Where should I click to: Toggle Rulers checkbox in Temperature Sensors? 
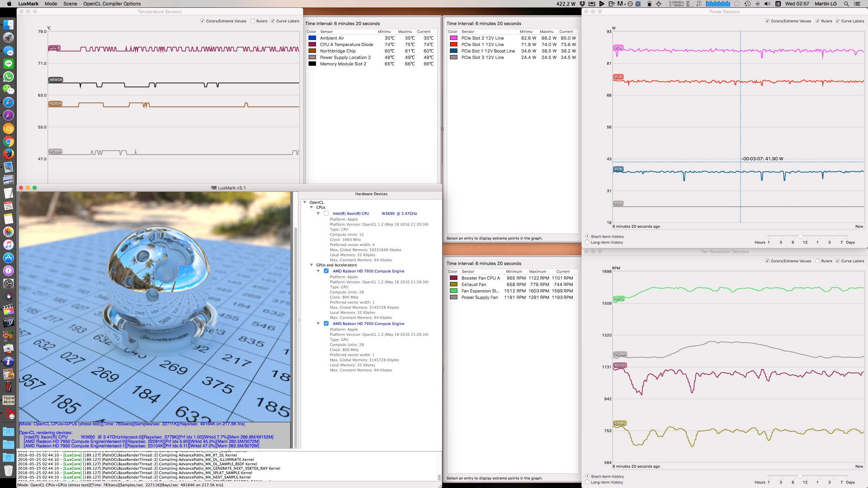click(253, 21)
